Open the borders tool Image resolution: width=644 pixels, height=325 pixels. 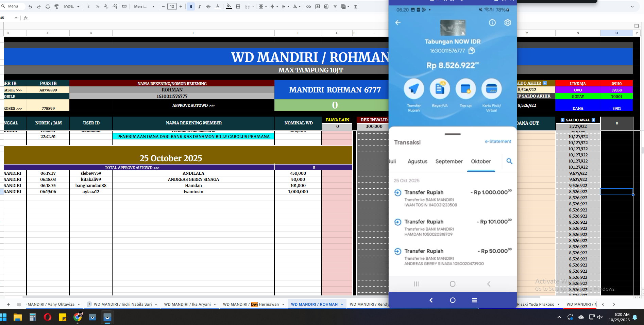(x=238, y=6)
